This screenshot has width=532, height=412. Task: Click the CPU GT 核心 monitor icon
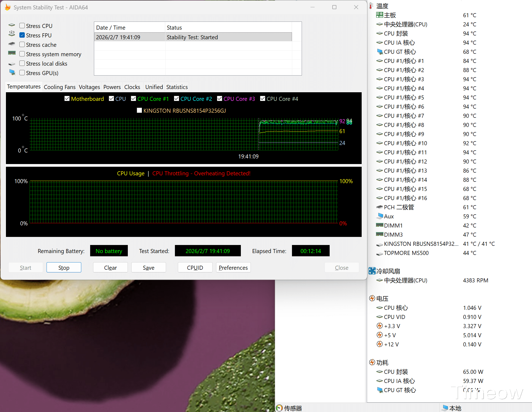(x=380, y=52)
